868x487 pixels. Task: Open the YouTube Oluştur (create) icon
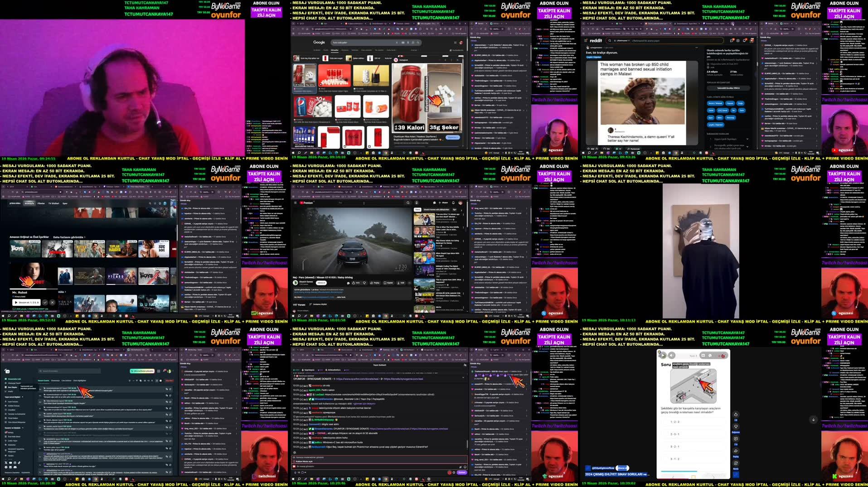click(440, 203)
